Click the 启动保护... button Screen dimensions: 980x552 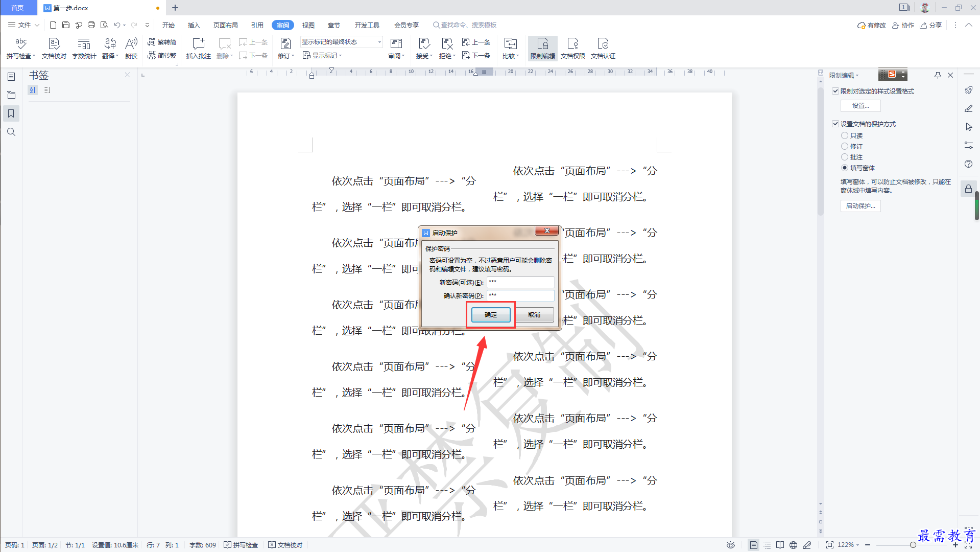point(861,206)
